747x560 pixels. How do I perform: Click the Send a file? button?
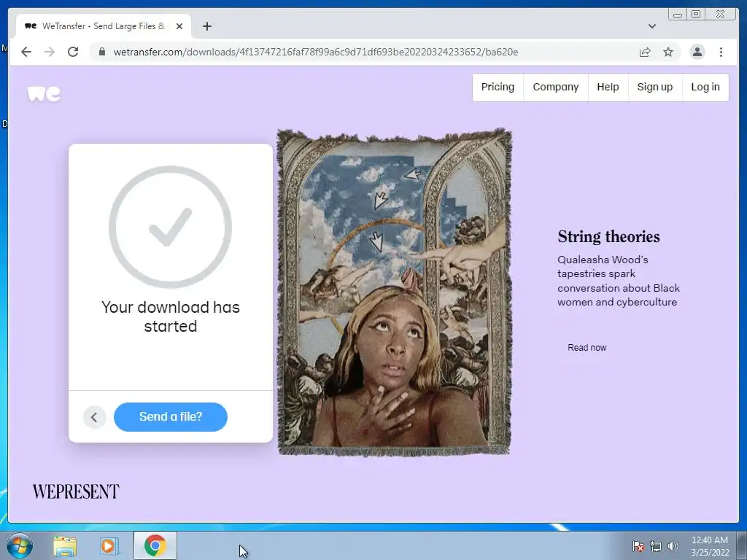[171, 416]
